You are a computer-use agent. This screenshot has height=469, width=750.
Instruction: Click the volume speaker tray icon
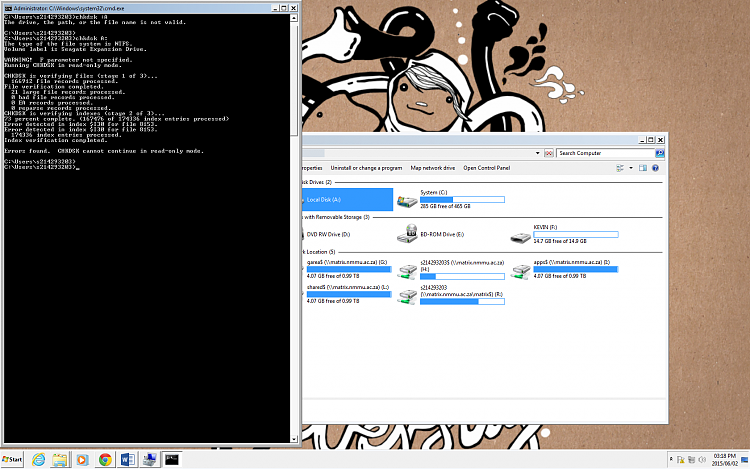click(x=702, y=460)
